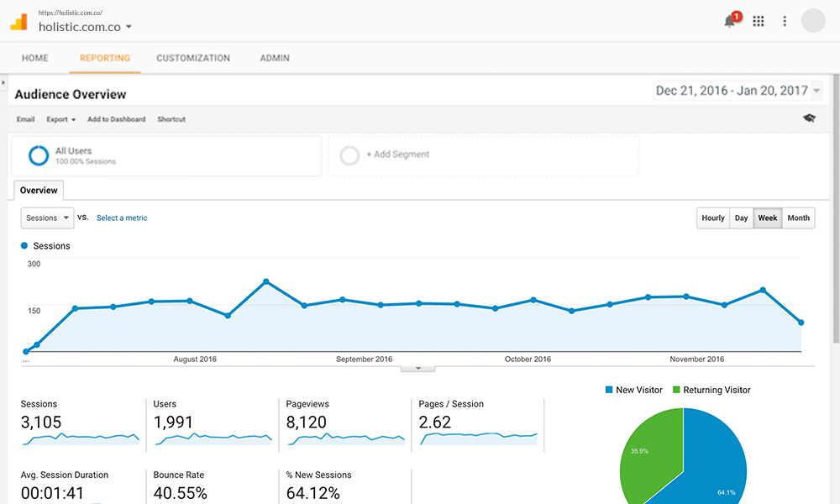This screenshot has height=504, width=840.
Task: Click the Bounce Rate 40.55% value
Action: tap(180, 493)
